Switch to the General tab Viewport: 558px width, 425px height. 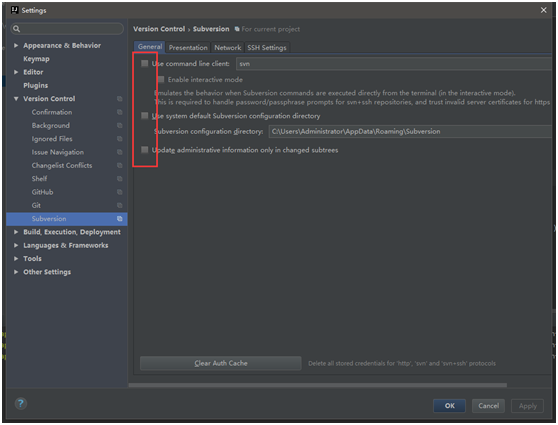149,47
